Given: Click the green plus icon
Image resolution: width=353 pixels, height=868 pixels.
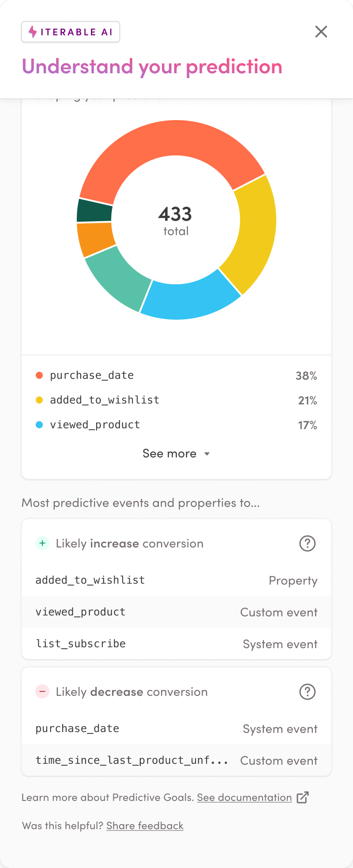Looking at the screenshot, I should (42, 543).
